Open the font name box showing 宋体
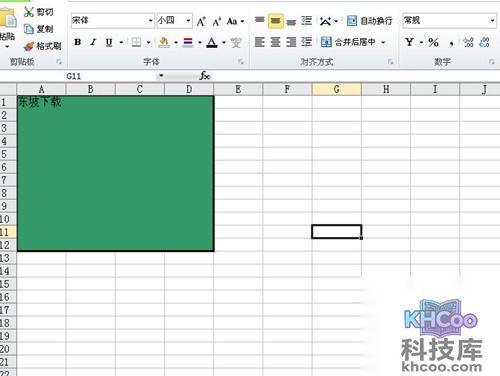Image resolution: width=500 pixels, height=376 pixels. point(112,21)
